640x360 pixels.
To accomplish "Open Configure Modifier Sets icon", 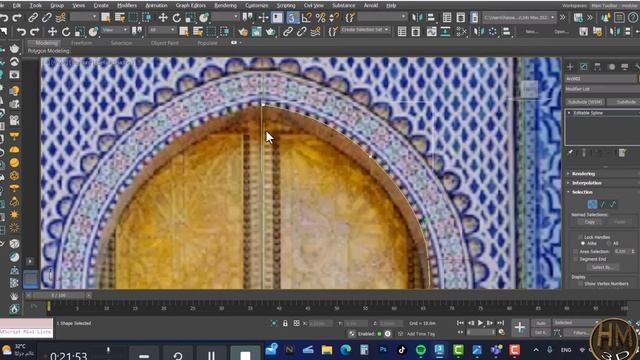I will coord(622,153).
